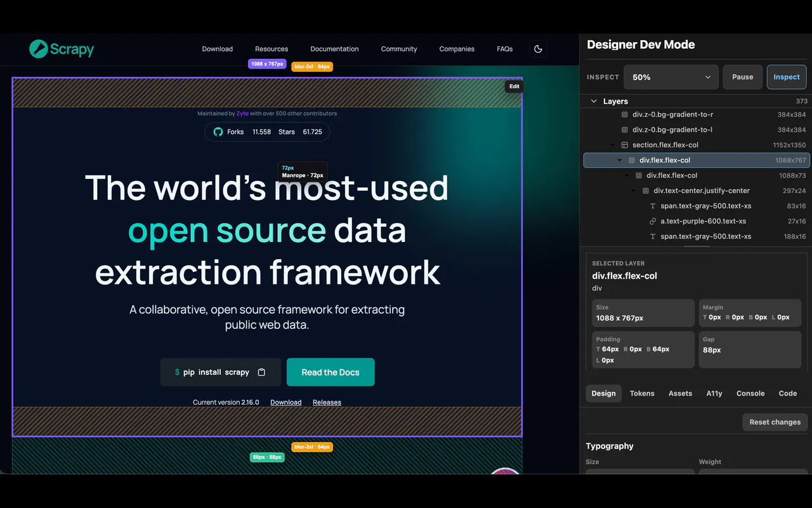
Task: Copy the pip install scrapy command
Action: (x=261, y=372)
